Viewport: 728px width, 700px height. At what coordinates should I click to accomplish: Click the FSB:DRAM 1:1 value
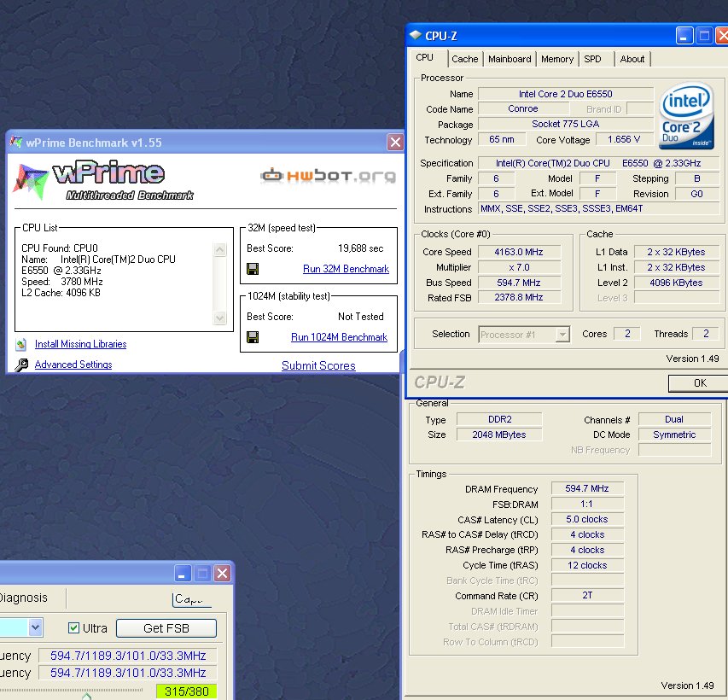587,504
